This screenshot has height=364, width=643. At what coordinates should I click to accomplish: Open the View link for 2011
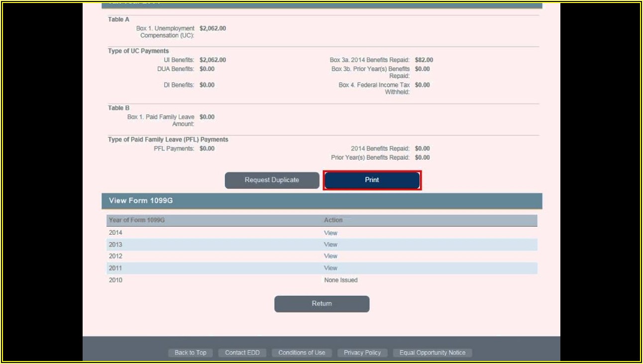pyautogui.click(x=330, y=268)
